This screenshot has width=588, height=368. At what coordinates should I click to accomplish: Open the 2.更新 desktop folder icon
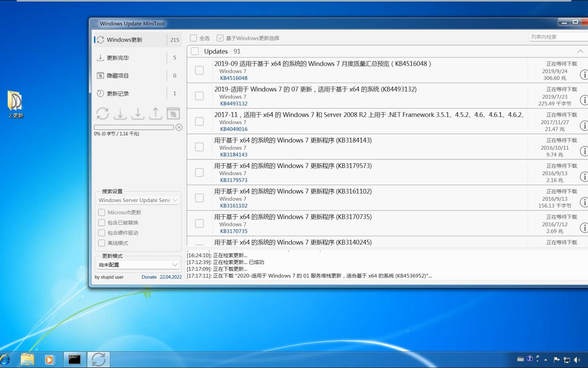(x=15, y=104)
